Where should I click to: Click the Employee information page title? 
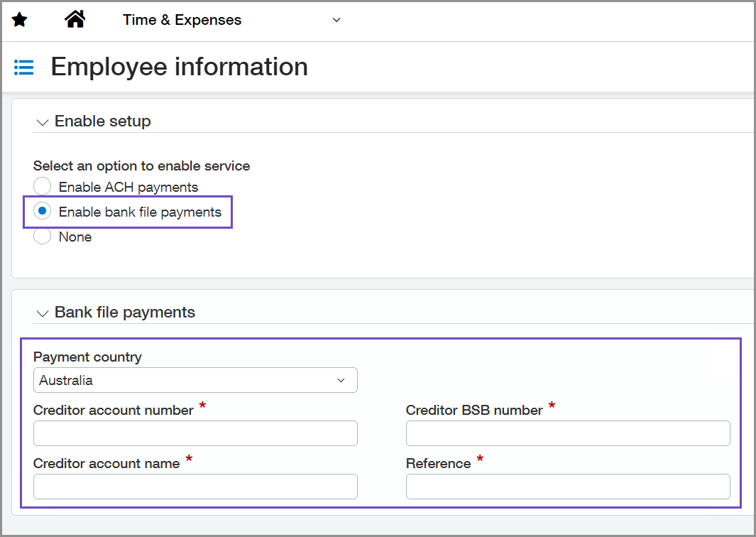coord(180,67)
